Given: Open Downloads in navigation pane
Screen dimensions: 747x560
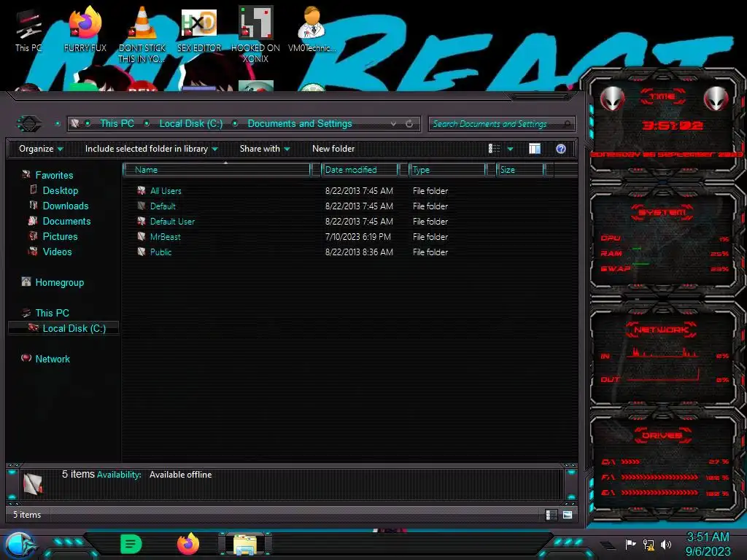Looking at the screenshot, I should tap(65, 206).
